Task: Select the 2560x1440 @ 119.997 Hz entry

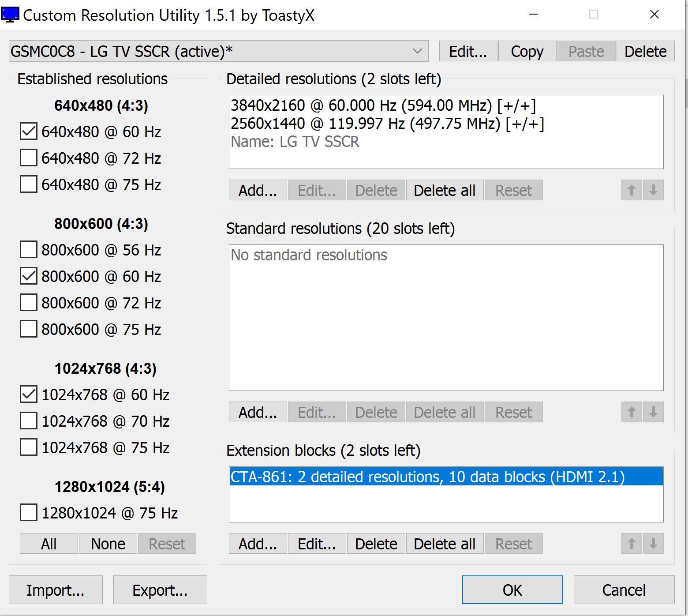Action: click(387, 124)
